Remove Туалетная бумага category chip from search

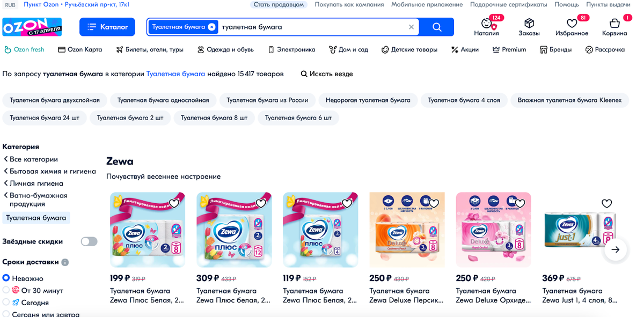(211, 27)
